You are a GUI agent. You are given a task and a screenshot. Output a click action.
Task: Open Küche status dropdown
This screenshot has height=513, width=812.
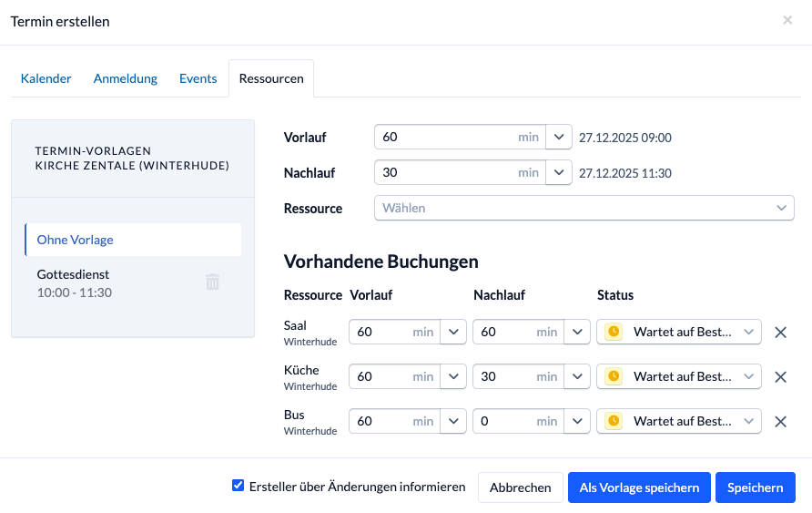[x=679, y=376]
